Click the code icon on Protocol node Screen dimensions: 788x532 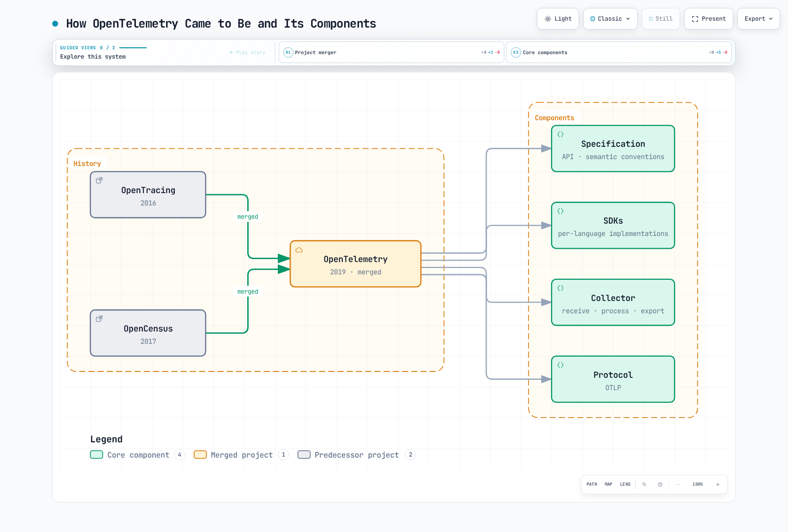pyautogui.click(x=560, y=365)
